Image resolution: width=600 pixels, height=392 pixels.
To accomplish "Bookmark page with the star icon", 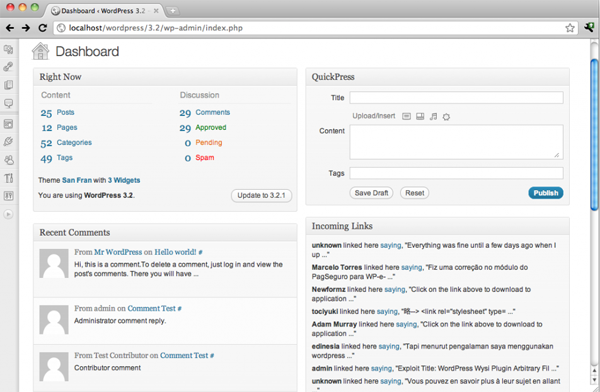I will (570, 28).
